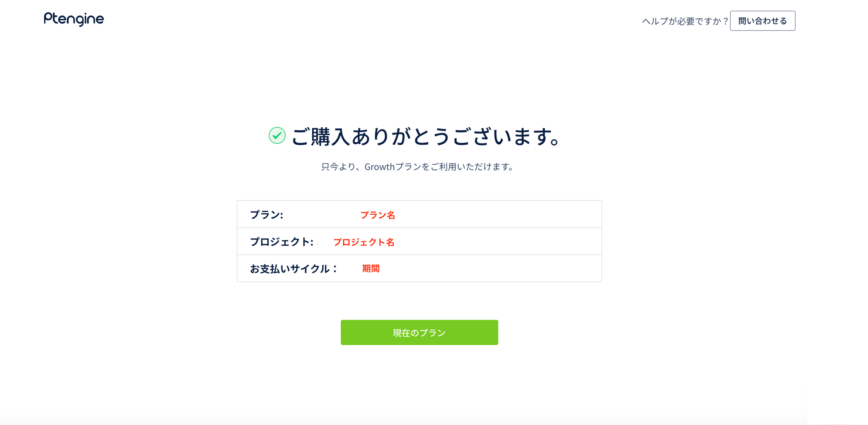Click the colon after お支払いサイクル
Viewport: 868px width, 425px height.
point(335,269)
